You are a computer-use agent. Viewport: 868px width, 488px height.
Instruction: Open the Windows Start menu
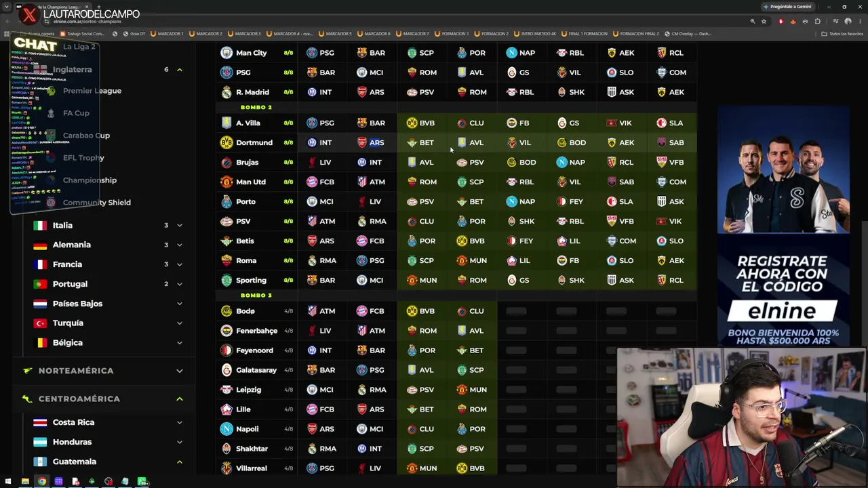[9, 482]
